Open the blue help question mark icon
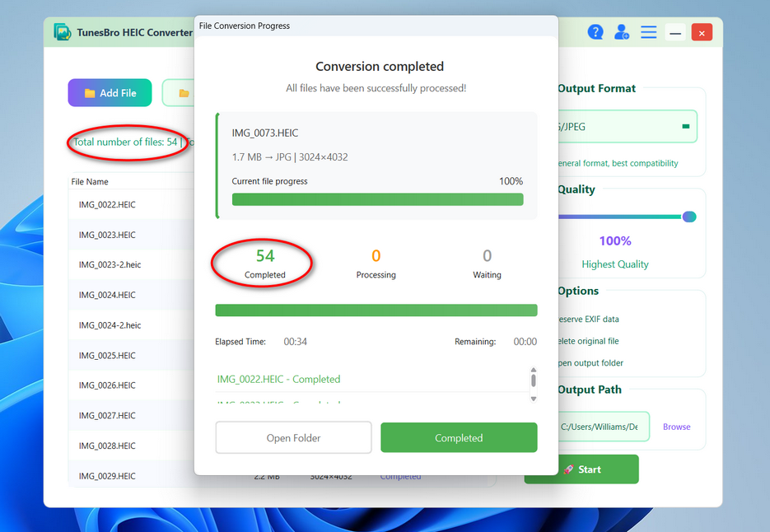Screen dimensions: 770x532 point(595,32)
